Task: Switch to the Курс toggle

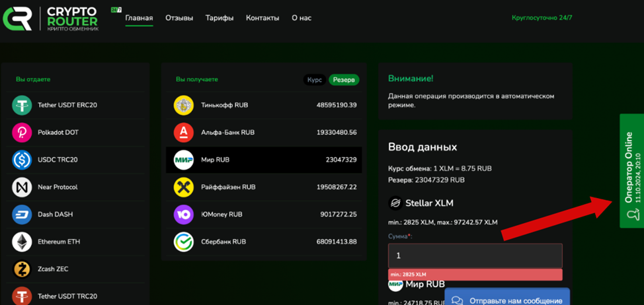Action: [315, 80]
